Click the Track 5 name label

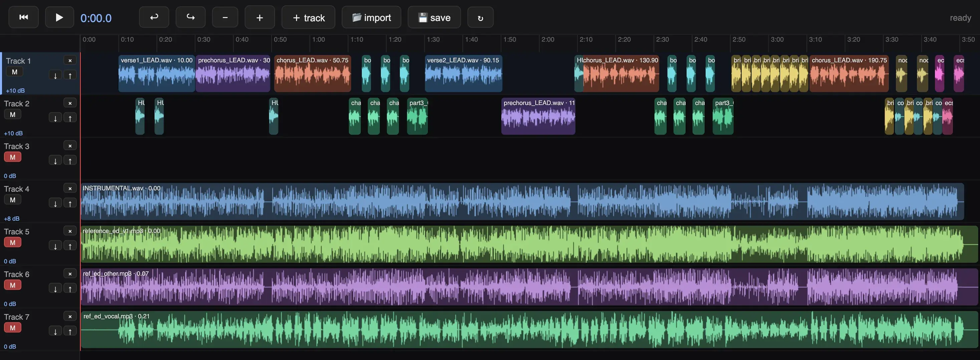point(16,232)
